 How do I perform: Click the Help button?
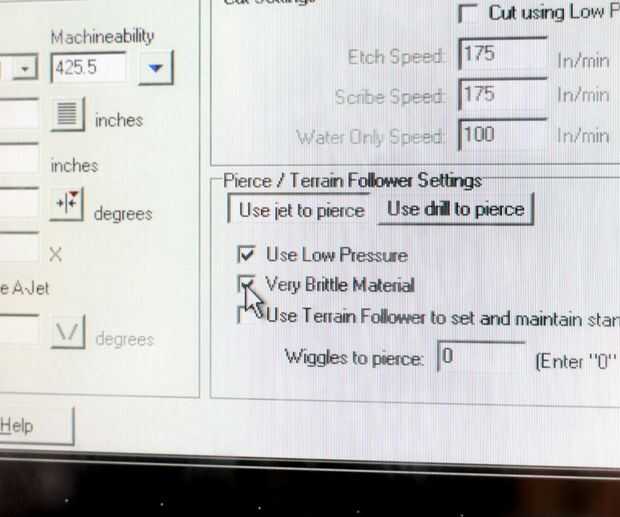[36, 426]
